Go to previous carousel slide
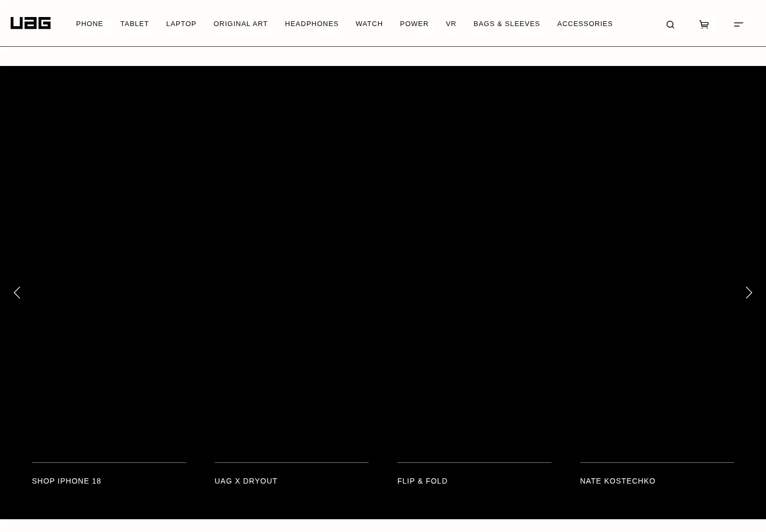 (17, 293)
